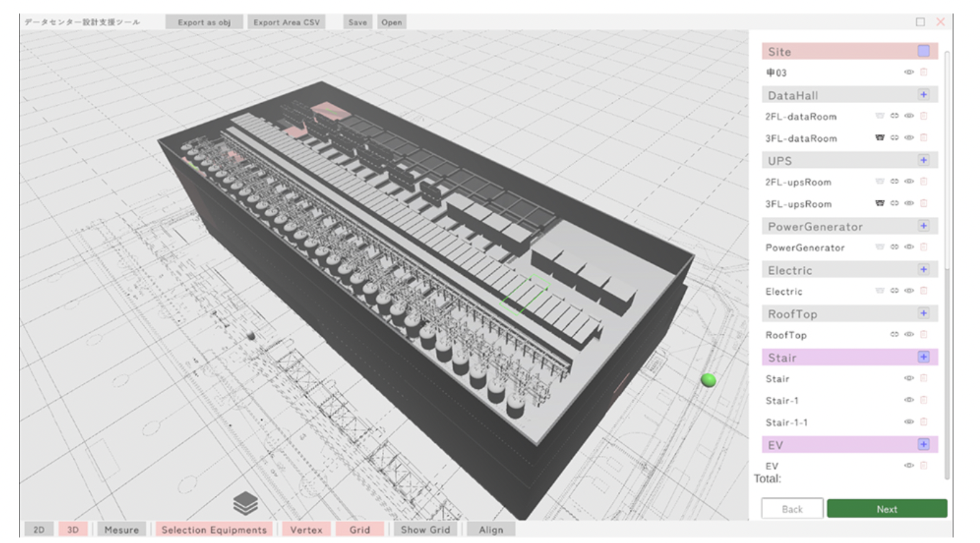Click the link icon on RoofTop row
980x543 pixels.
tap(895, 334)
